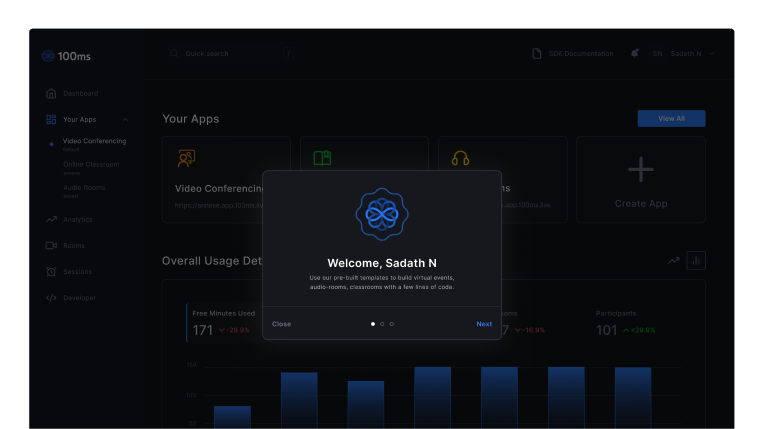
Task: Select third pagination dot in welcome dialog
Action: coord(391,324)
